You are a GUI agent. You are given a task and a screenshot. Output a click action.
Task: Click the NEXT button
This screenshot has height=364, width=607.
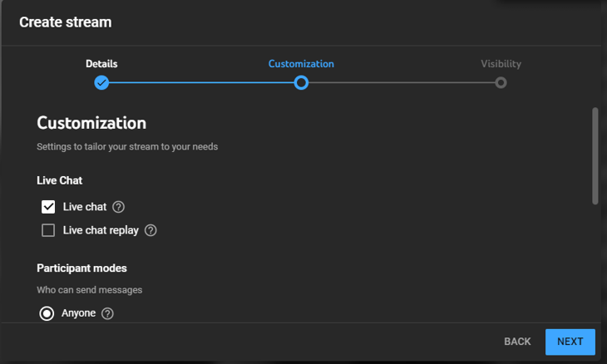coord(570,342)
